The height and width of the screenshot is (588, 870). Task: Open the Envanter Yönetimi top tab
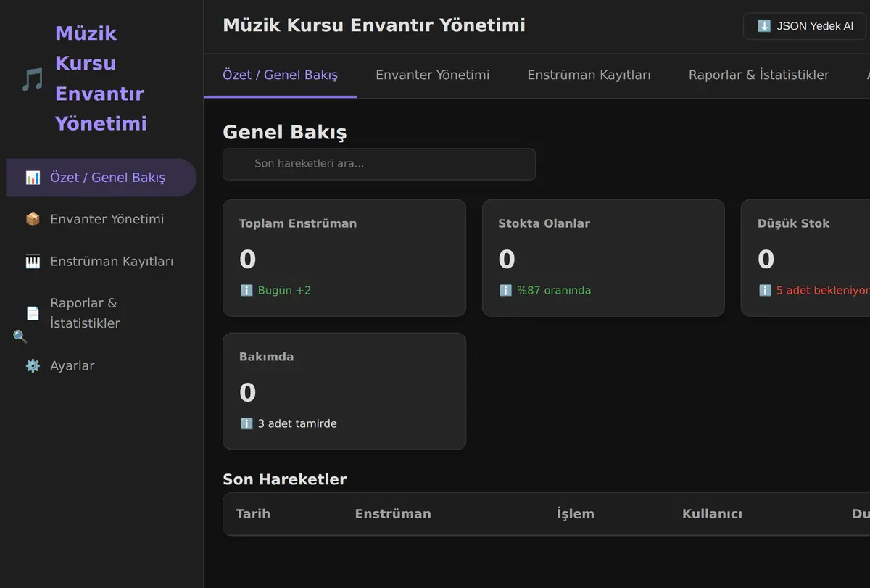point(432,75)
